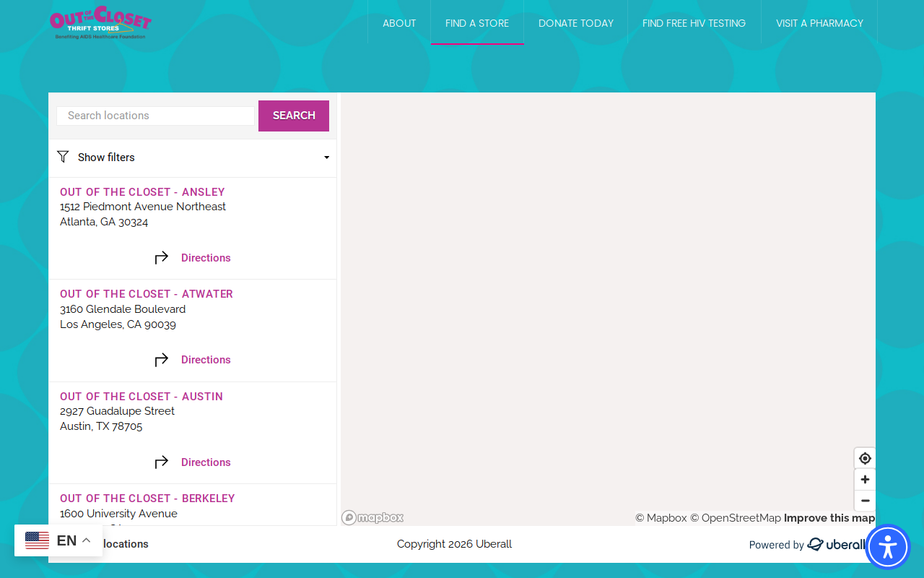Open OUT OF THE CLOSET - ATWATER
The width and height of the screenshot is (924, 578).
[147, 294]
